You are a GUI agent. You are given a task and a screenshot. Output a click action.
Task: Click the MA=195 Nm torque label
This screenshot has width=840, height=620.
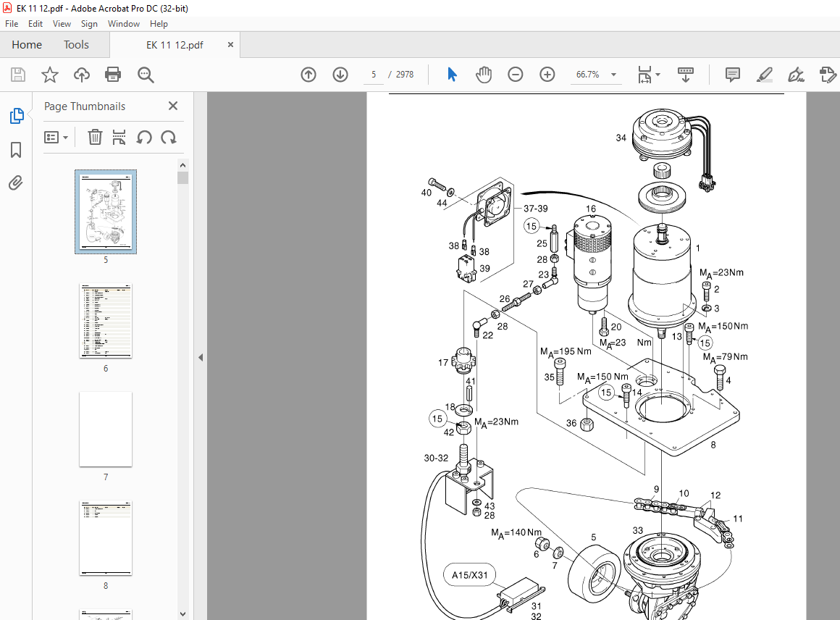(x=566, y=352)
